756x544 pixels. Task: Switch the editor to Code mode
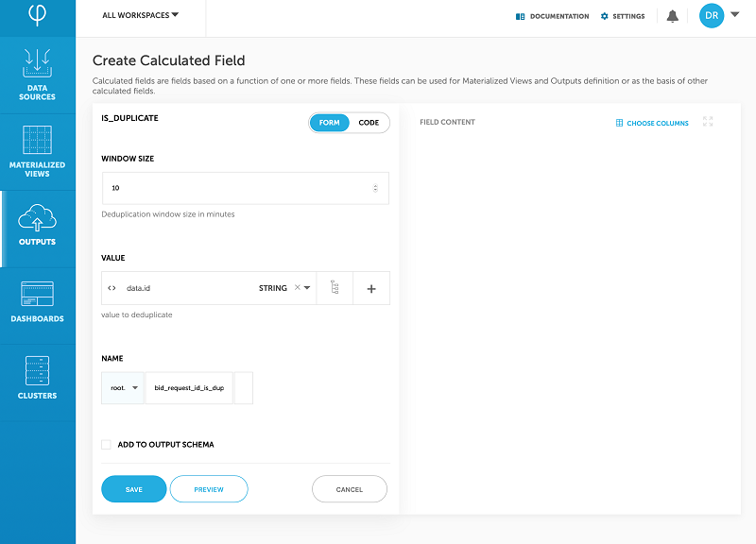(x=368, y=122)
